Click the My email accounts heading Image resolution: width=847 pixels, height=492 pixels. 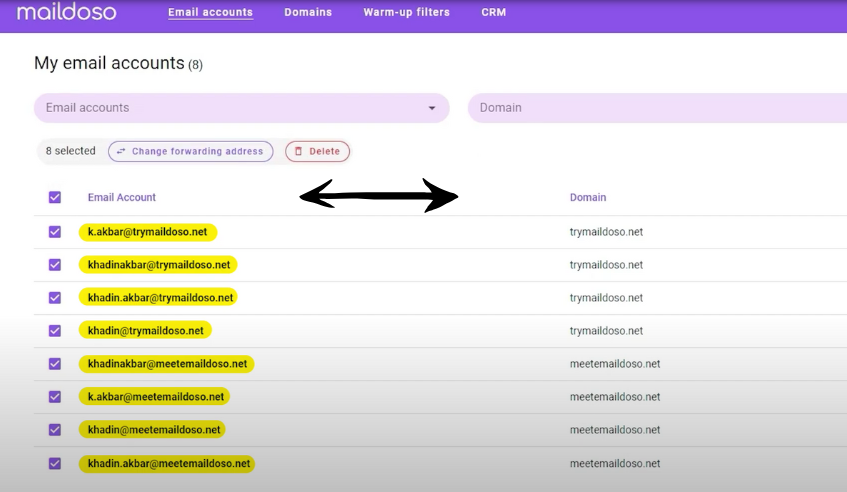pyautogui.click(x=109, y=63)
